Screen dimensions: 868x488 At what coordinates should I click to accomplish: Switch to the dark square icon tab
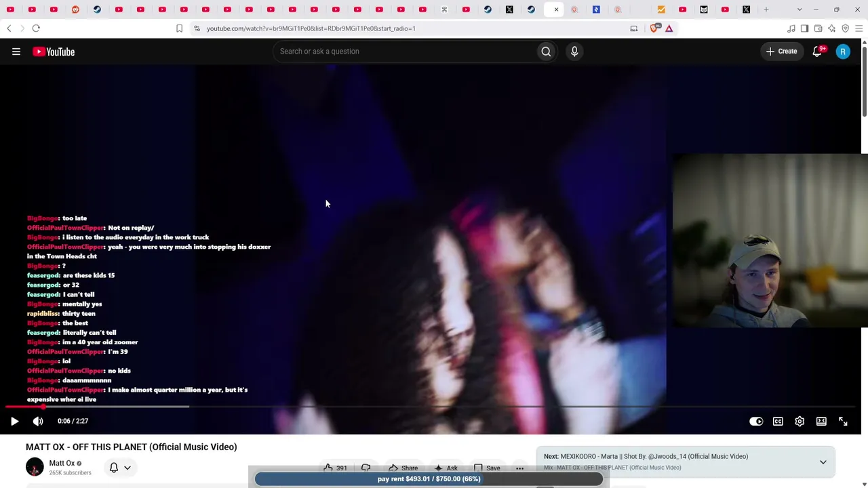point(704,9)
